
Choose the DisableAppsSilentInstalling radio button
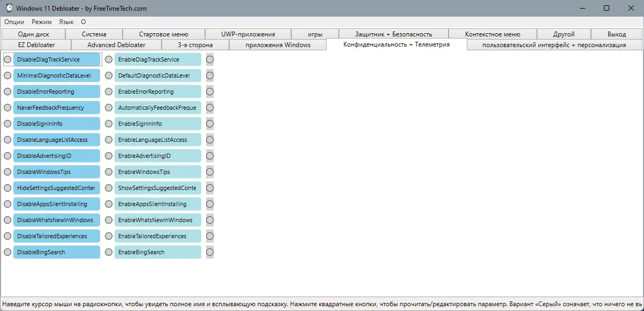[7, 204]
